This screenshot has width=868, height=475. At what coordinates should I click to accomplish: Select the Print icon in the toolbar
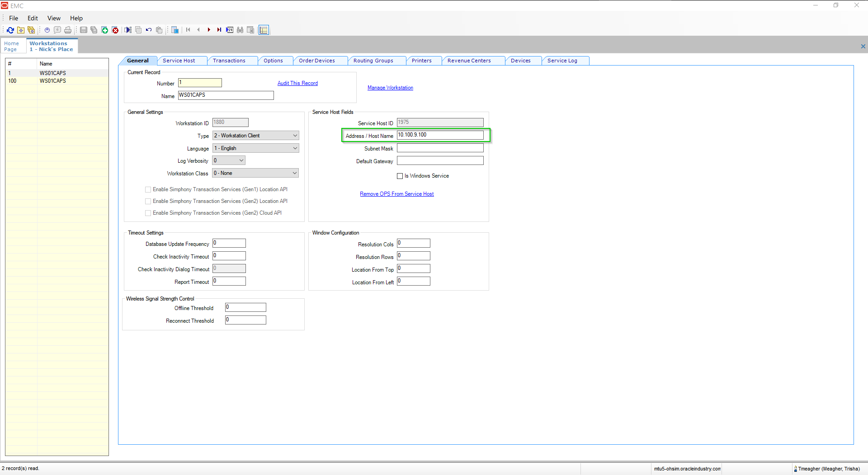[x=68, y=30]
